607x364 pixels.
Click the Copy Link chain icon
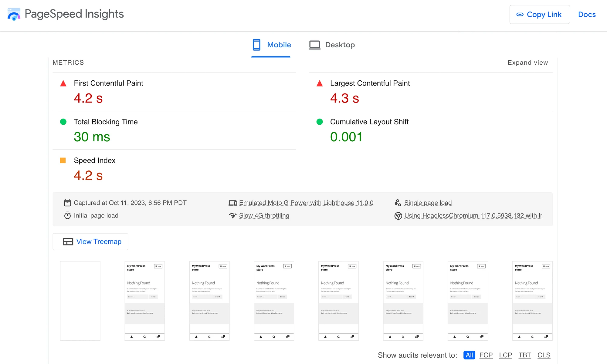pos(519,14)
